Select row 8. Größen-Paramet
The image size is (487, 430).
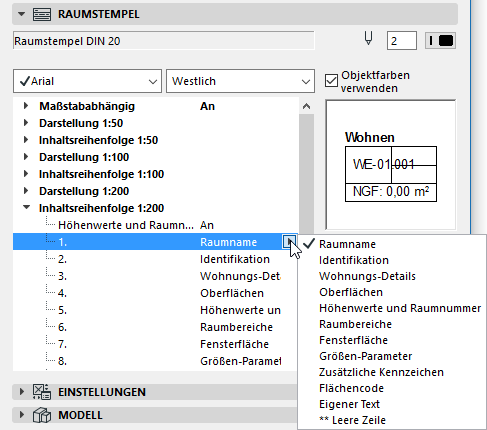[x=155, y=361]
